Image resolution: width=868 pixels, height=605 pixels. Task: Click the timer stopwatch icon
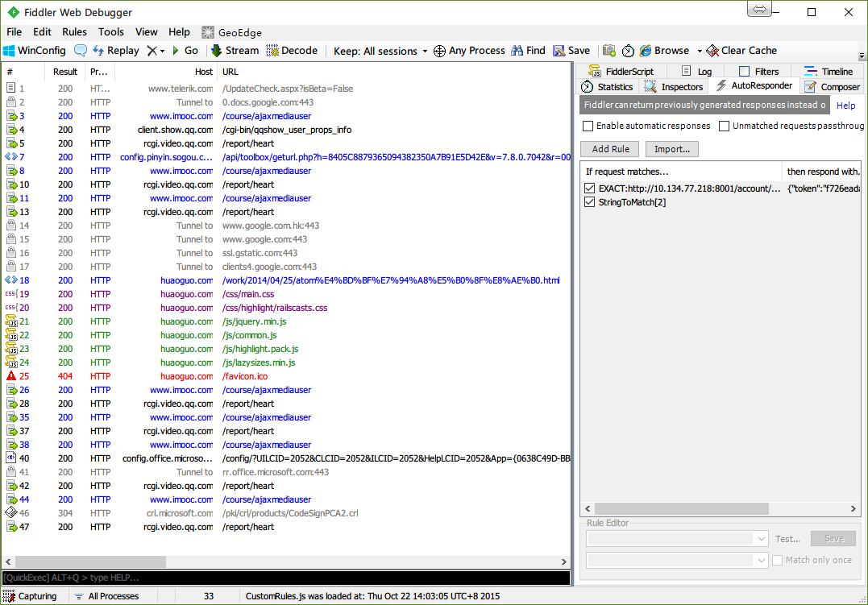coord(628,51)
